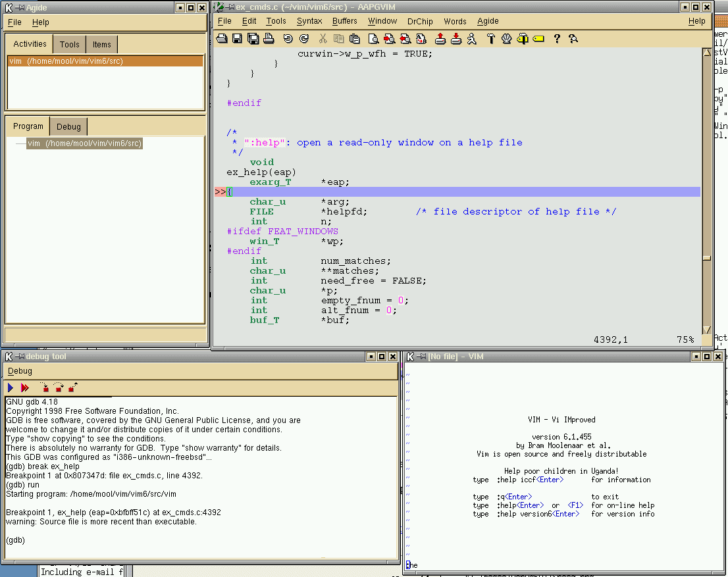The width and height of the screenshot is (728, 577).
Task: Open the DrChip menu
Action: [x=420, y=21]
